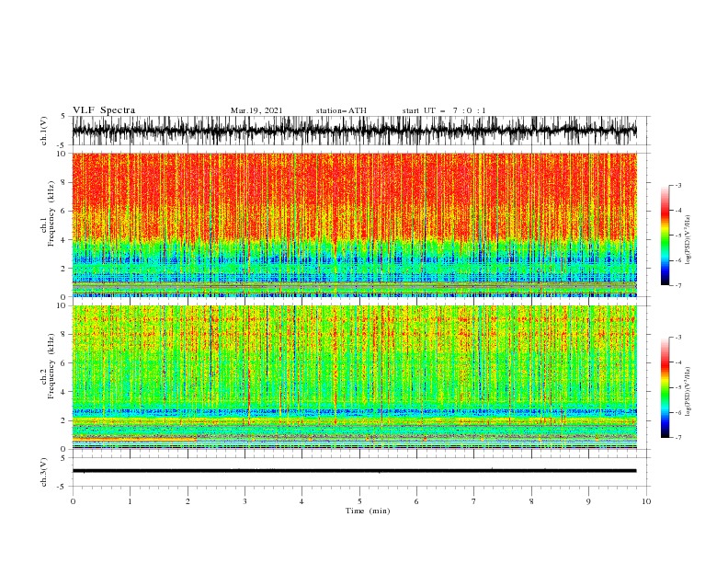Click the "-5" tick on upper color bar
728x563 pixels.
point(677,236)
